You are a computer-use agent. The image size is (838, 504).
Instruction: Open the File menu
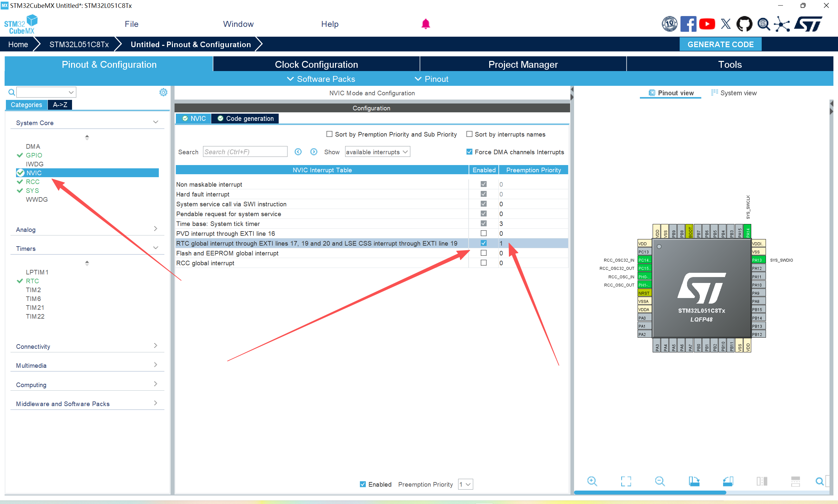point(131,24)
